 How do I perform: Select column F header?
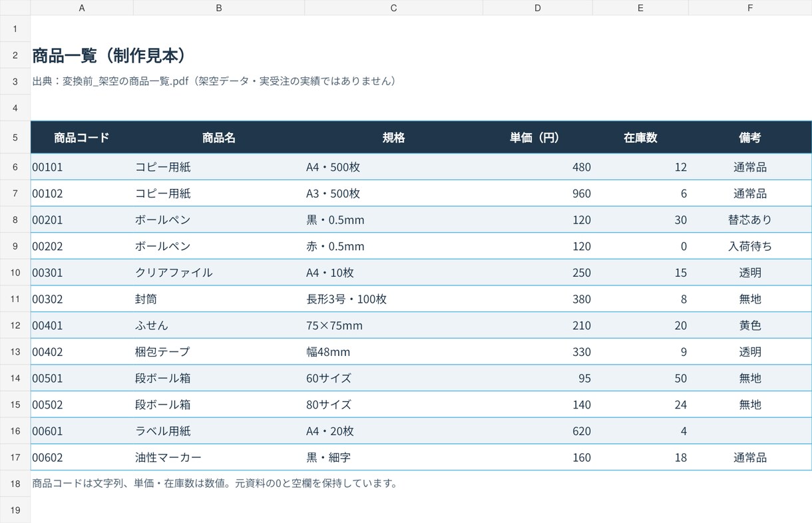click(750, 8)
